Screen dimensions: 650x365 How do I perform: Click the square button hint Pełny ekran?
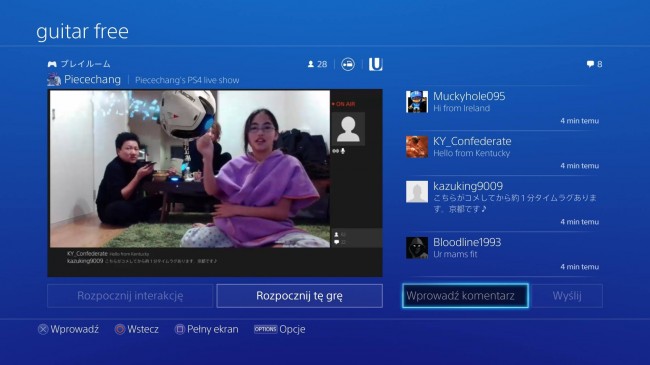(206, 329)
